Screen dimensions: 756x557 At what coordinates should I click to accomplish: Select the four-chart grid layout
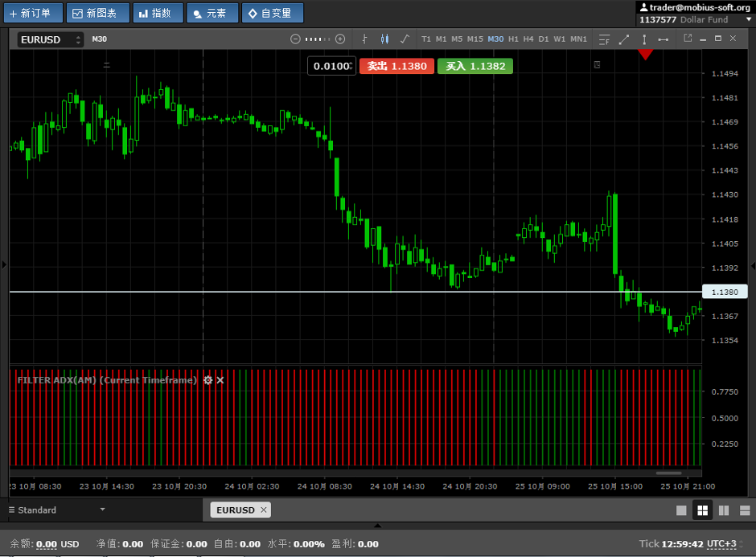click(x=702, y=510)
